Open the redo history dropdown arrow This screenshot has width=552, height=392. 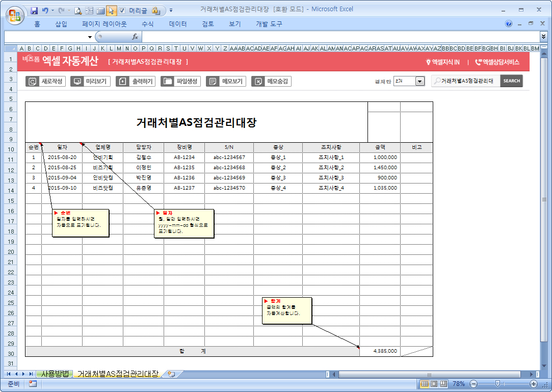tap(69, 11)
